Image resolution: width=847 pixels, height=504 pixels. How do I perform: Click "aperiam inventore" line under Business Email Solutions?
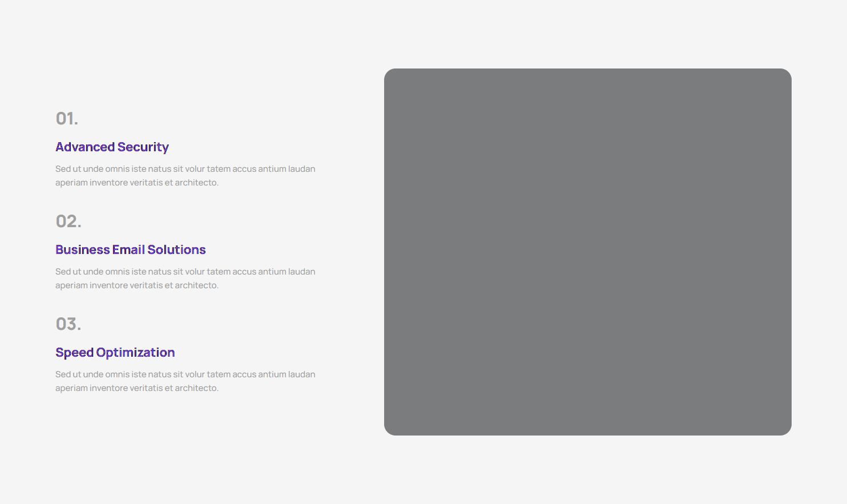tap(136, 285)
